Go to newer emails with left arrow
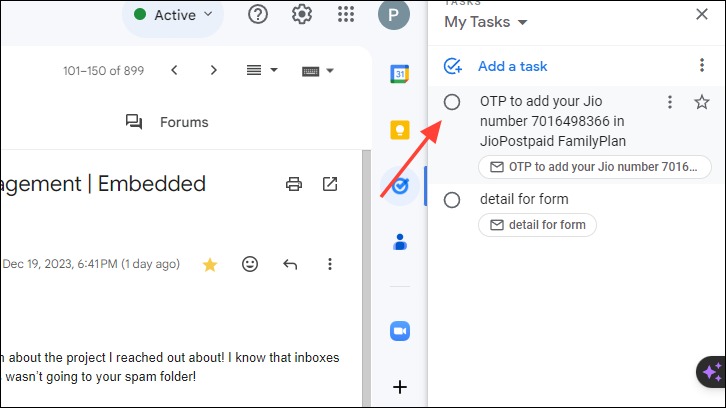This screenshot has height=408, width=726. point(174,70)
